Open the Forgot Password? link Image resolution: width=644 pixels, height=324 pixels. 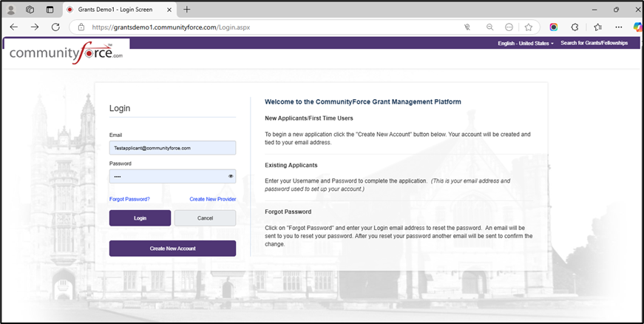click(129, 199)
